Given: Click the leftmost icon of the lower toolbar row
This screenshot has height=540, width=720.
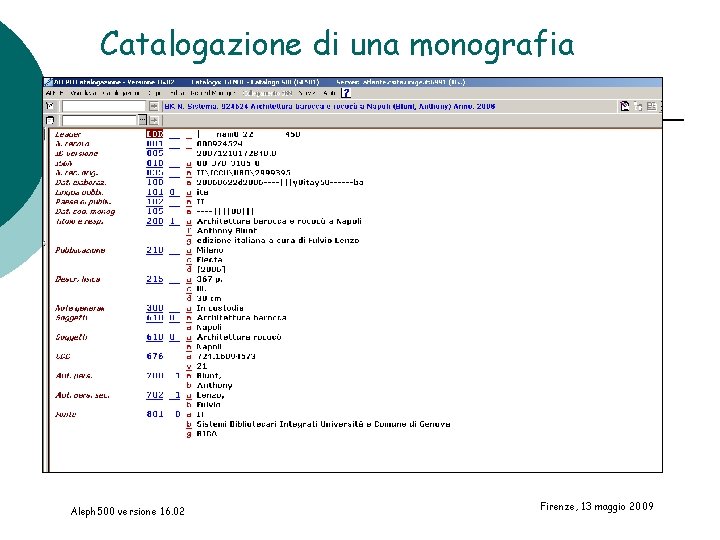Looking at the screenshot, I should [50, 120].
